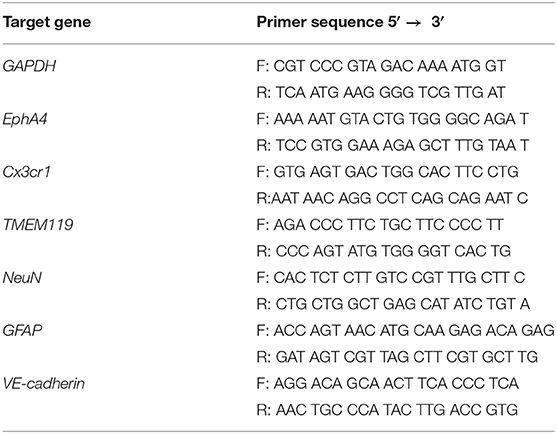Select the NeuN gene name

[22, 278]
